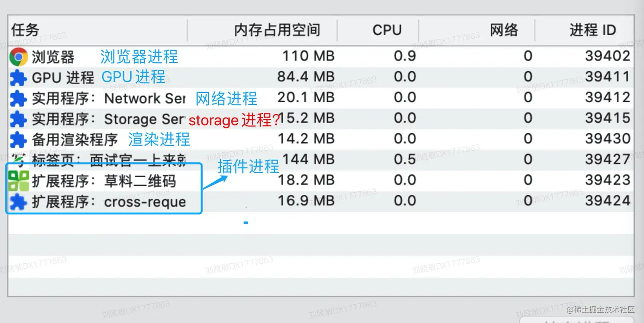The height and width of the screenshot is (323, 644).
Task: Sort by the 网络 column header
Action: pyautogui.click(x=504, y=30)
